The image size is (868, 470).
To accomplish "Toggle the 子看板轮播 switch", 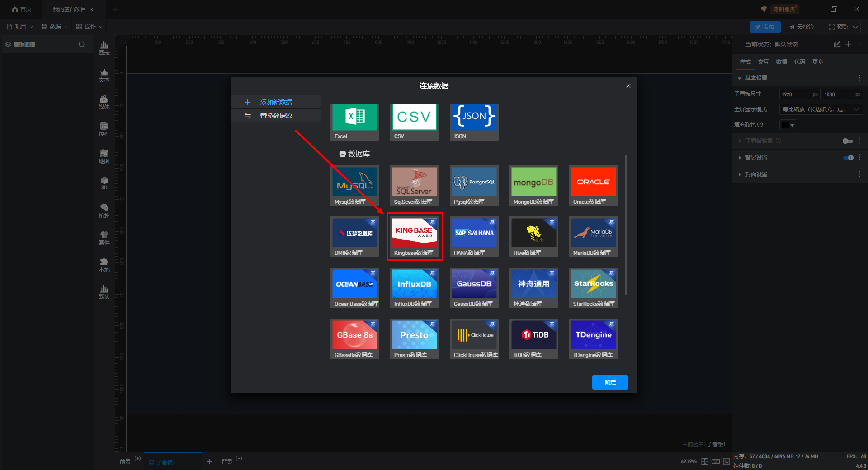I will coord(848,141).
